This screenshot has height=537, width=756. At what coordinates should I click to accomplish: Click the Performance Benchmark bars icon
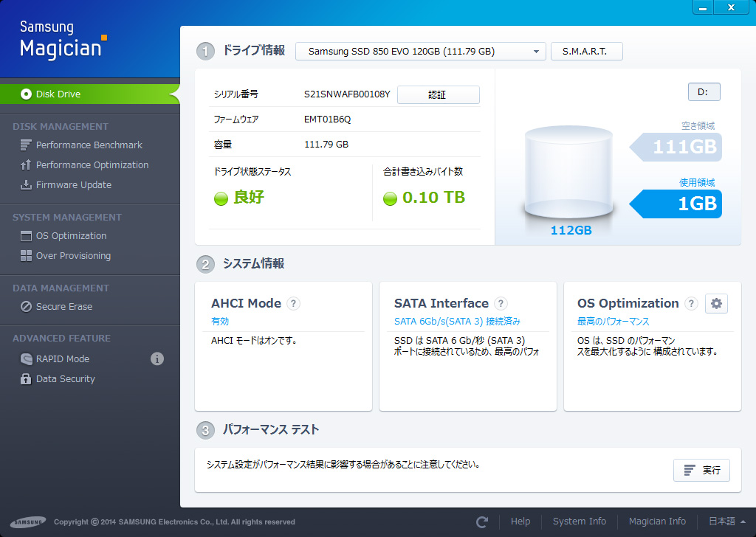pyautogui.click(x=26, y=145)
